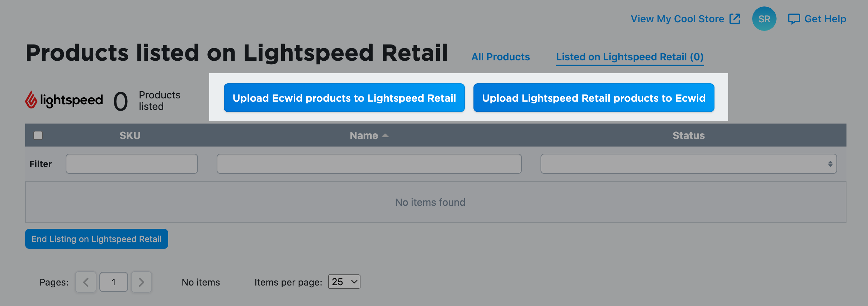This screenshot has width=868, height=306.
Task: Sort the table by Status column header
Action: point(689,135)
